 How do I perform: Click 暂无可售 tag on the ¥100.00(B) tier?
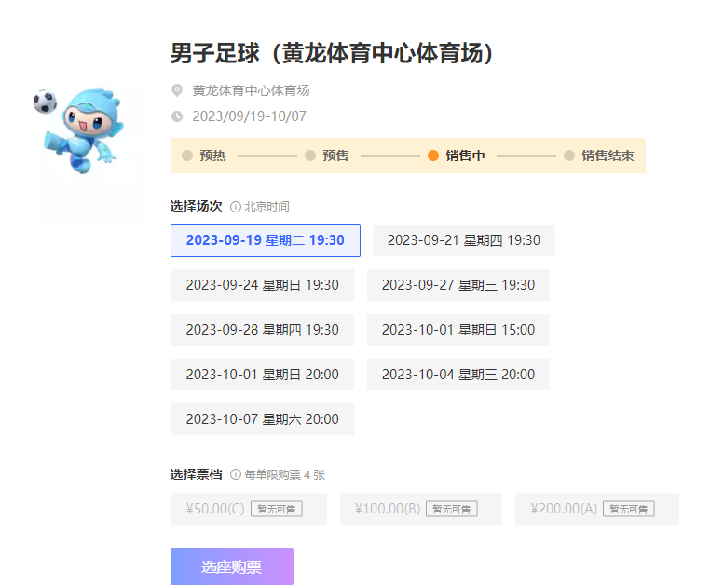coord(452,509)
